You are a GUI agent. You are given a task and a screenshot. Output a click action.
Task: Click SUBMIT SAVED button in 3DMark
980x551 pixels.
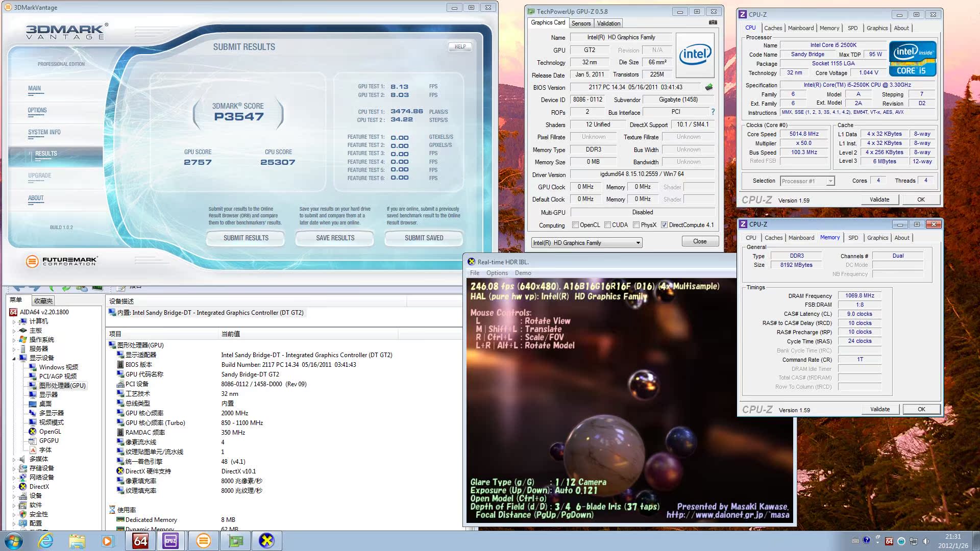[x=424, y=238]
